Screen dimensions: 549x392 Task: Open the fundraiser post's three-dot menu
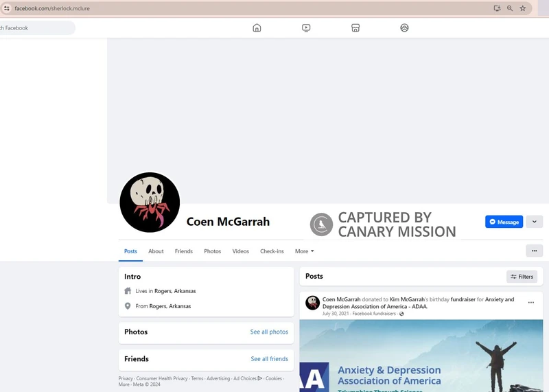click(x=530, y=302)
